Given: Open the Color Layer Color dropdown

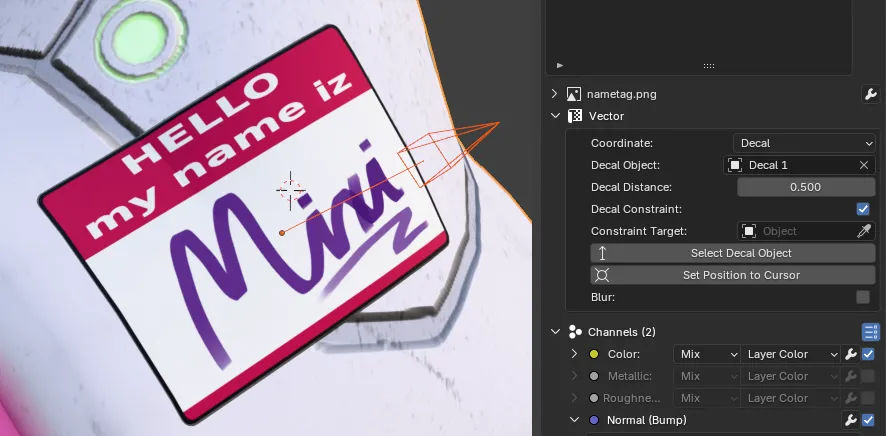Looking at the screenshot, I should point(790,354).
